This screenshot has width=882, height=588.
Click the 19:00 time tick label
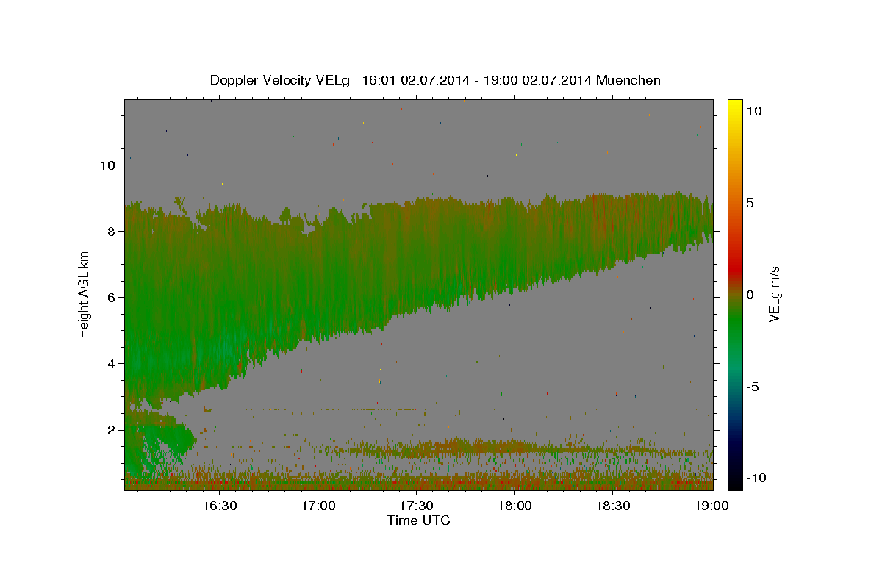pyautogui.click(x=711, y=506)
